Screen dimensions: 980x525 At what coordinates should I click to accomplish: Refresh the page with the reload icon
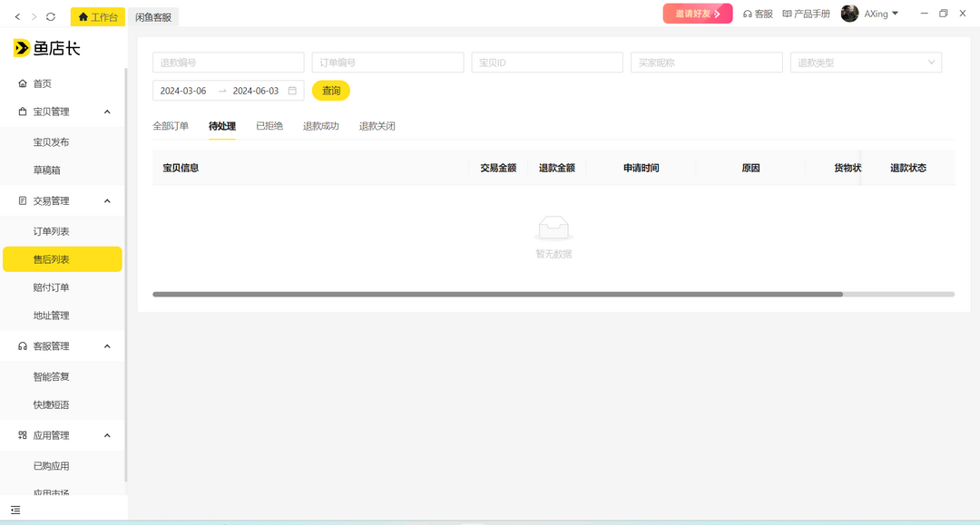[x=48, y=15]
